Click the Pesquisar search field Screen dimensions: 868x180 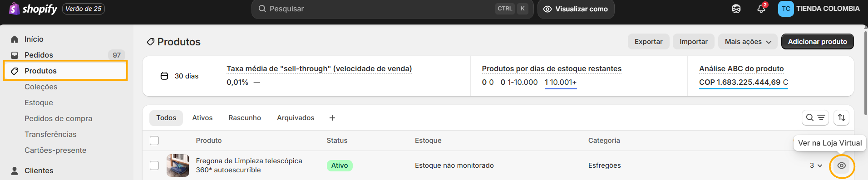[392, 9]
